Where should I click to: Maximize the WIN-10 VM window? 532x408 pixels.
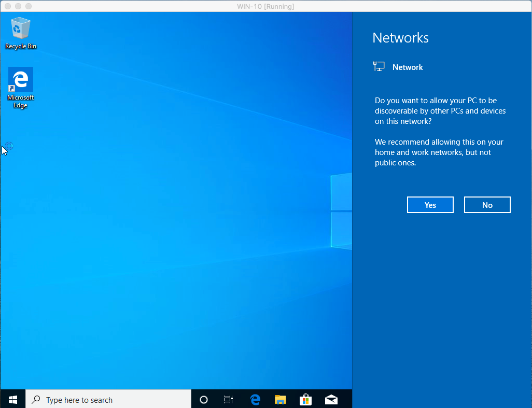click(29, 6)
